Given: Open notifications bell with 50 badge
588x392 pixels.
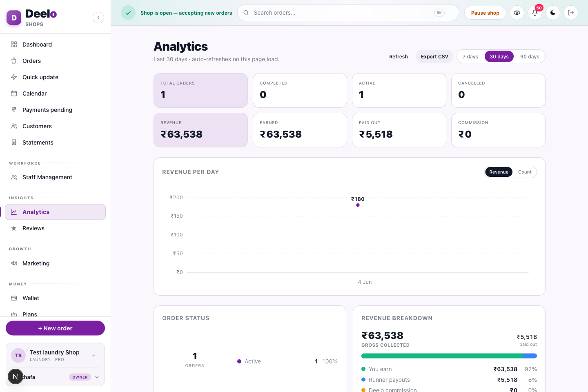Looking at the screenshot, I should pos(535,13).
